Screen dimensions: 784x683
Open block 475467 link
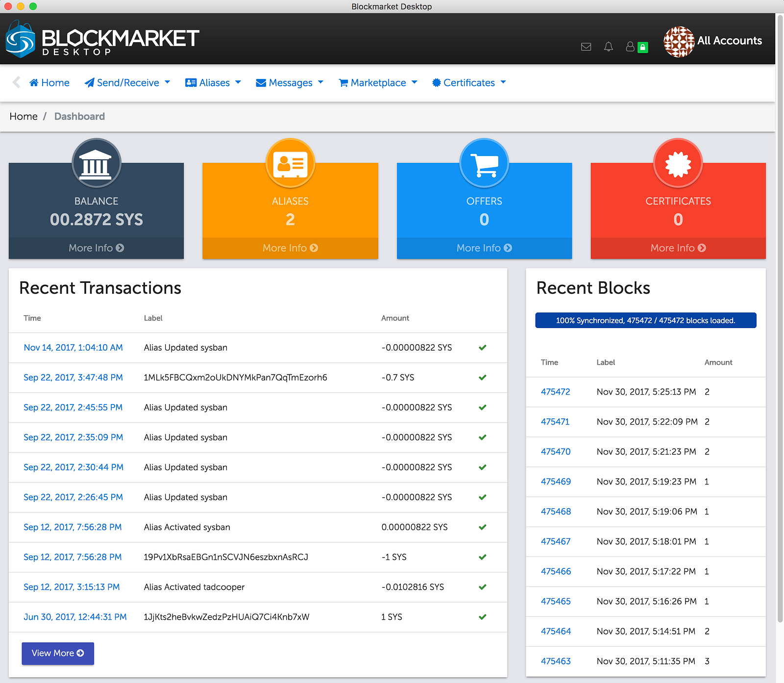point(556,541)
